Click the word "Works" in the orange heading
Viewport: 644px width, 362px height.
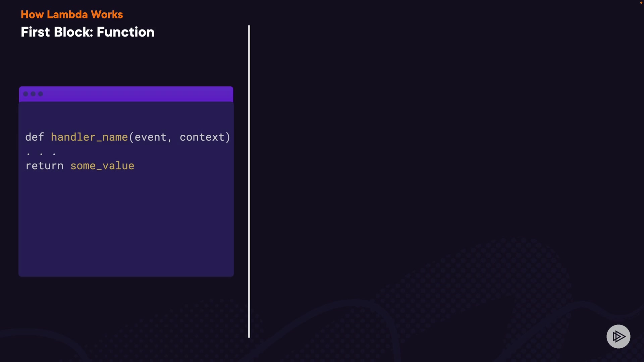tap(107, 14)
